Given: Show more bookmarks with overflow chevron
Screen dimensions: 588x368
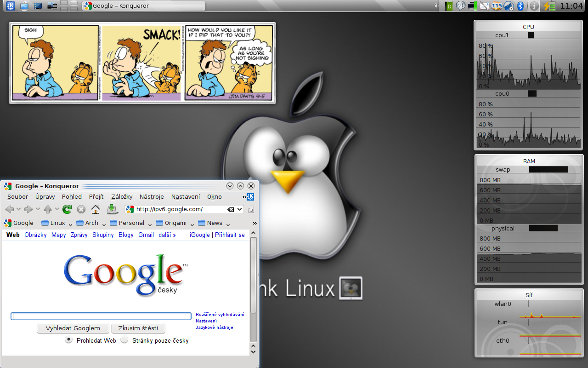Looking at the screenshot, I should [255, 223].
